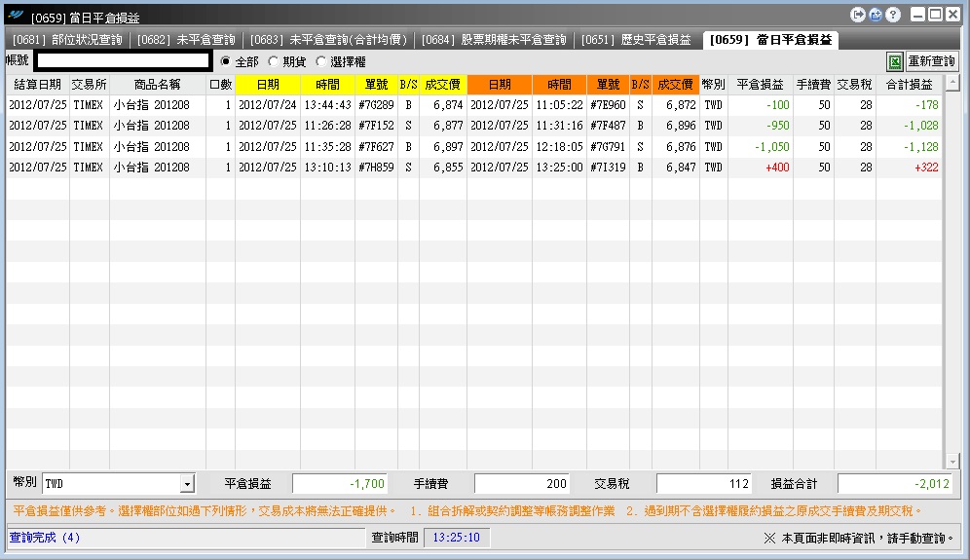This screenshot has width=970, height=560.
Task: Click order number #7E960 cell
Action: 608,105
